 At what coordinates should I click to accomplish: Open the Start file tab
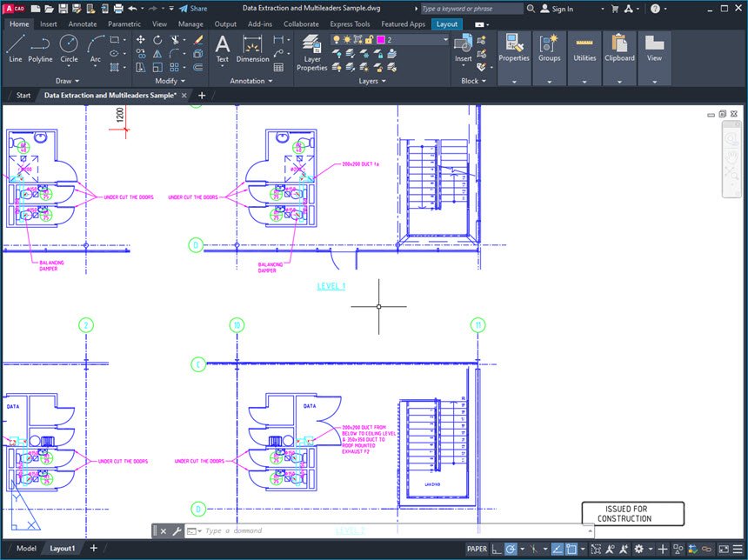pos(23,96)
